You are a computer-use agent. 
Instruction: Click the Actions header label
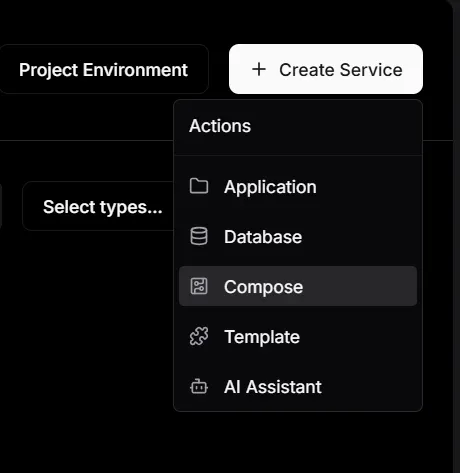tap(220, 126)
